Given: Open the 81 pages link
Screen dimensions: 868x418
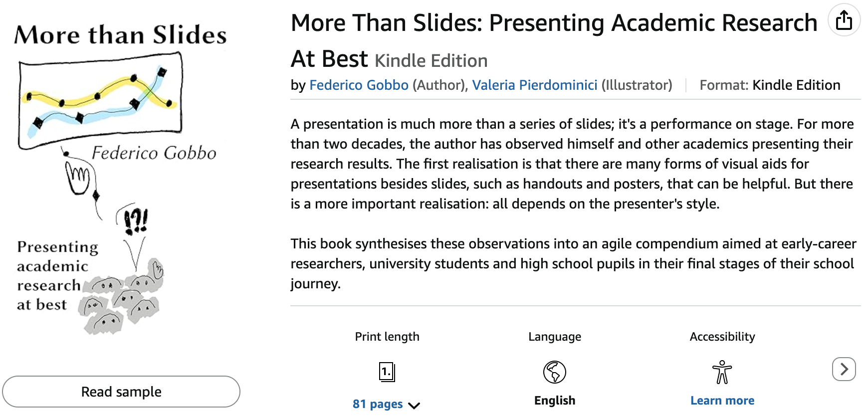Looking at the screenshot, I should [x=378, y=404].
